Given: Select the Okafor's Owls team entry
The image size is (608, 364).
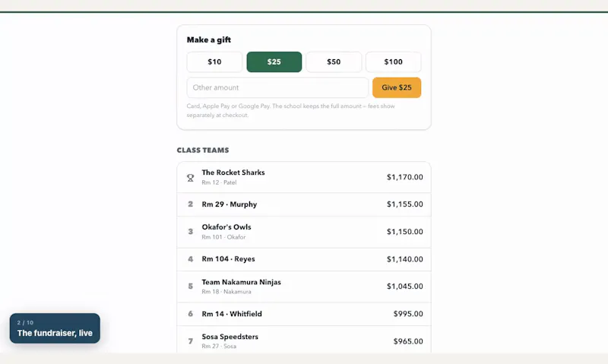Looking at the screenshot, I should tap(304, 232).
